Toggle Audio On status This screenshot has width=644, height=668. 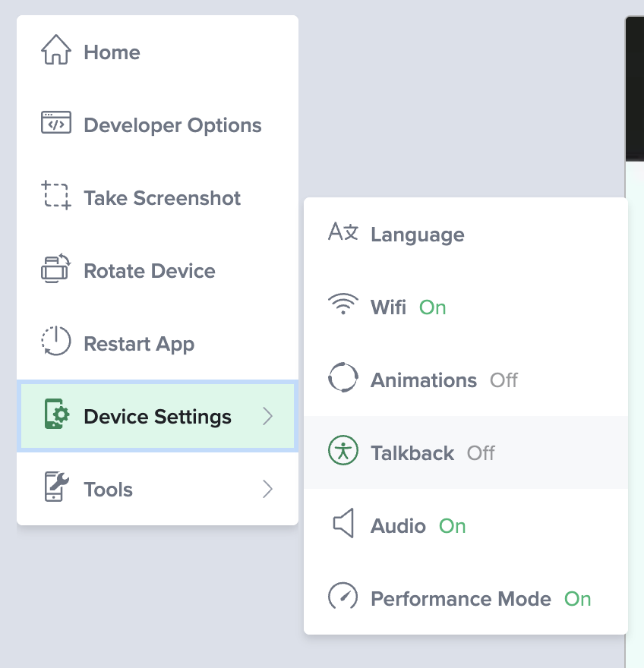(453, 526)
